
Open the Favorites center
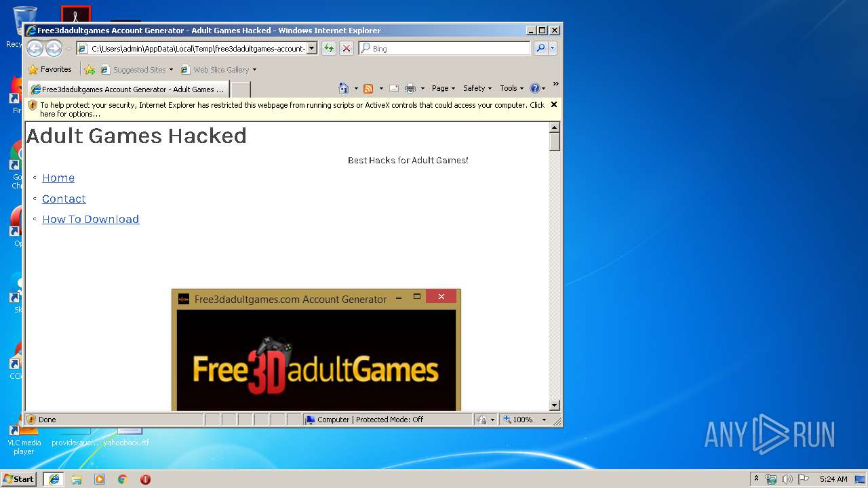click(x=50, y=69)
